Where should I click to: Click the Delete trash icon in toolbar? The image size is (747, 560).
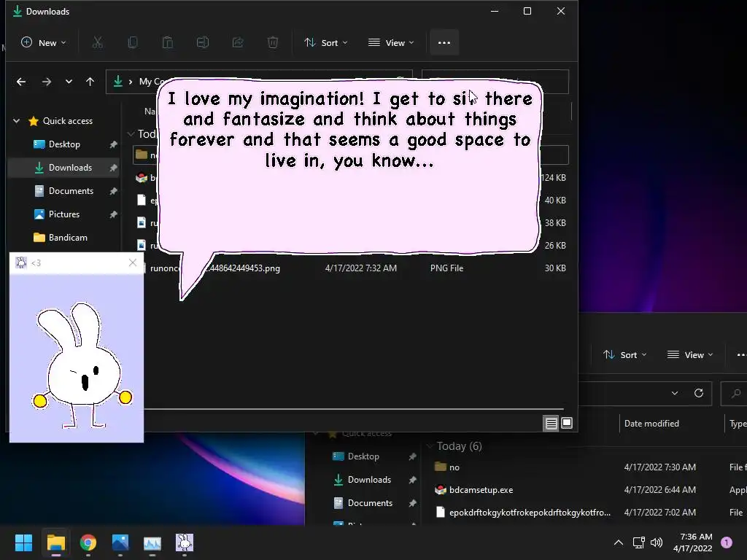click(x=273, y=43)
